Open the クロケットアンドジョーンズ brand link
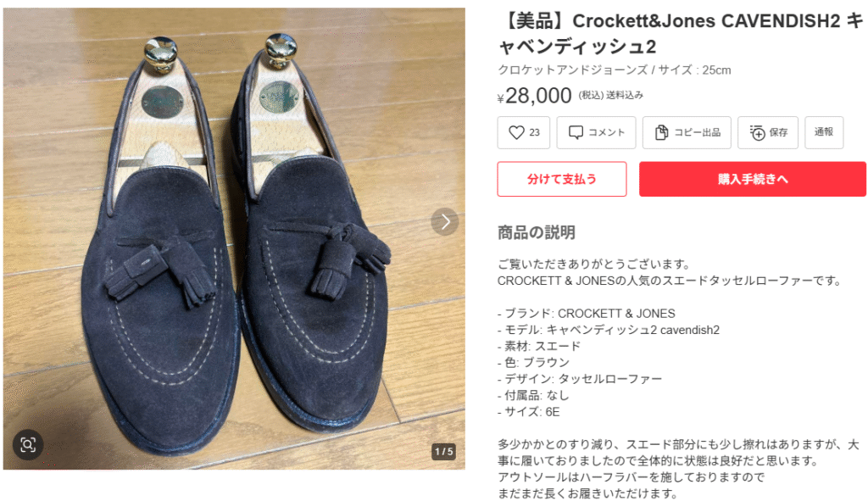The width and height of the screenshot is (868, 501). [572, 70]
